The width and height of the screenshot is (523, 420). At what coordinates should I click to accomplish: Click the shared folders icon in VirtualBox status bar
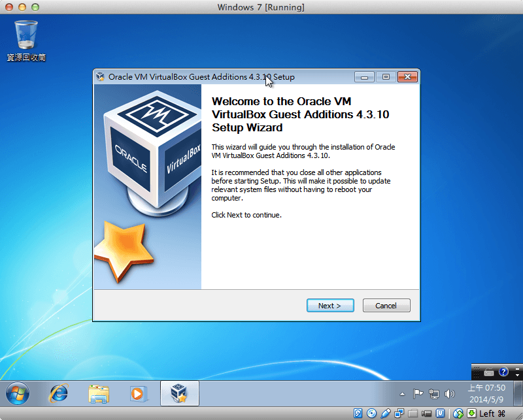click(x=413, y=413)
